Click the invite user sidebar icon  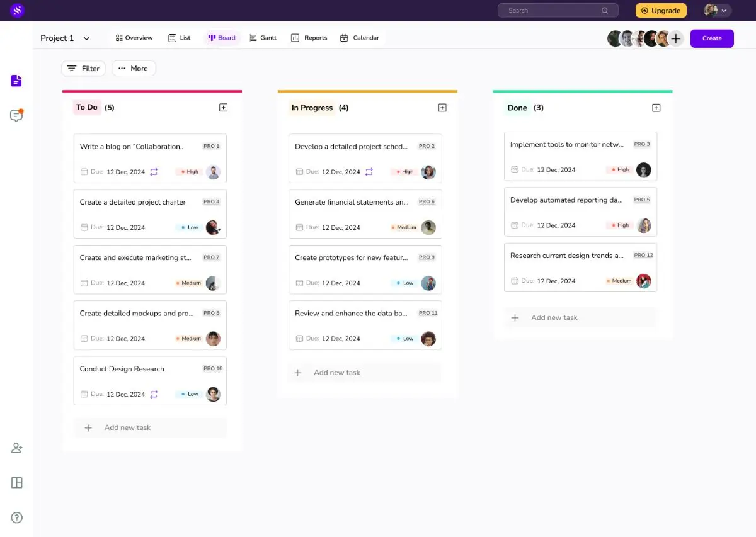coord(16,448)
